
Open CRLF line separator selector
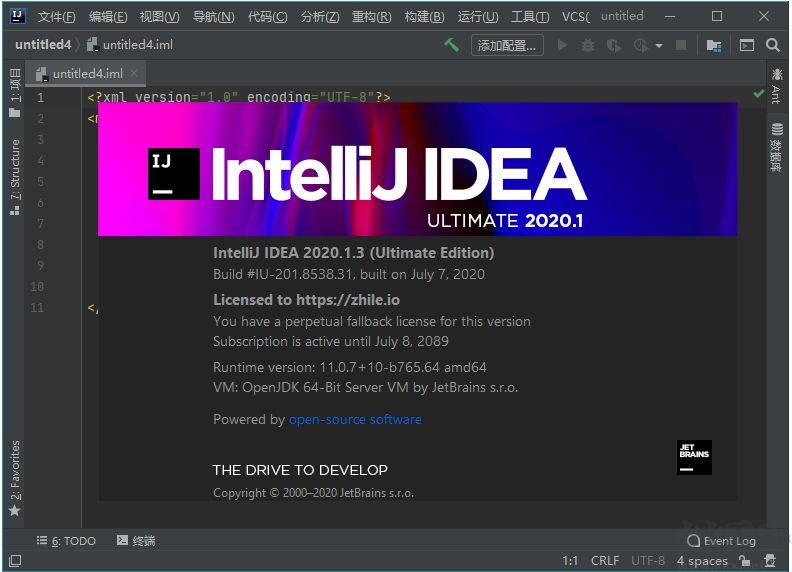tap(605, 561)
